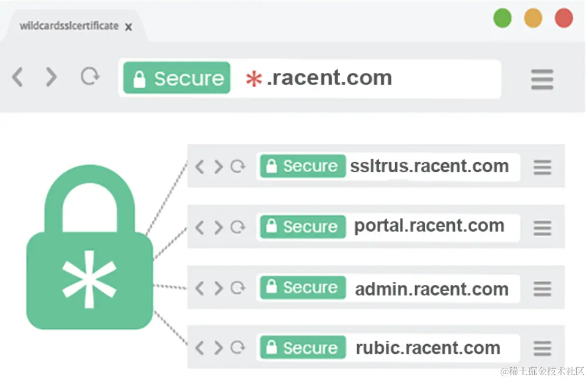The width and height of the screenshot is (588, 380).
Task: Click the portal.racent.com address text
Action: (430, 226)
